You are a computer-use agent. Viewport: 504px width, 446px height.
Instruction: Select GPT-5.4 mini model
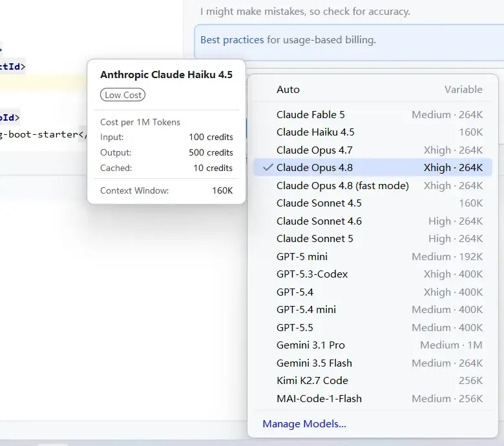tap(373, 310)
